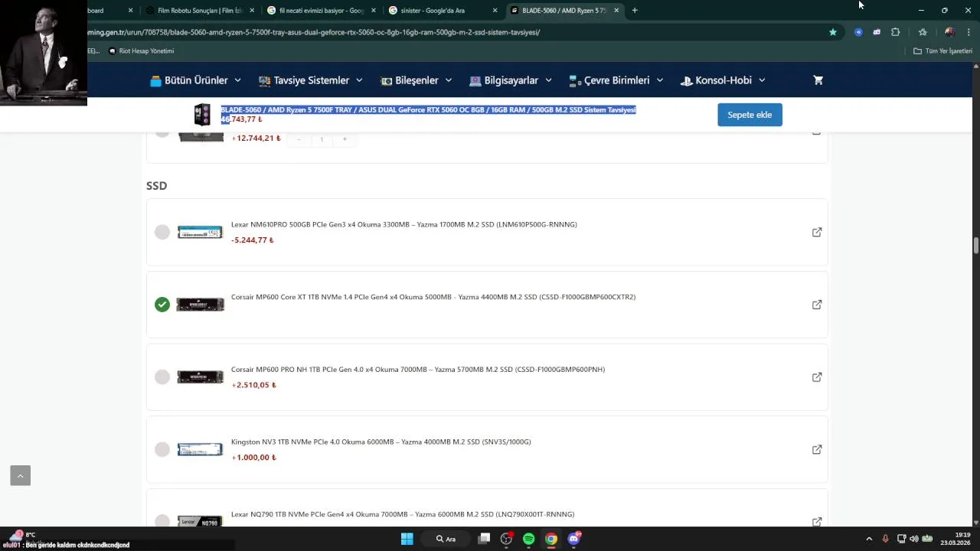Image resolution: width=980 pixels, height=551 pixels.
Task: Click Corsair MP600 PRO NH product title
Action: click(x=418, y=369)
